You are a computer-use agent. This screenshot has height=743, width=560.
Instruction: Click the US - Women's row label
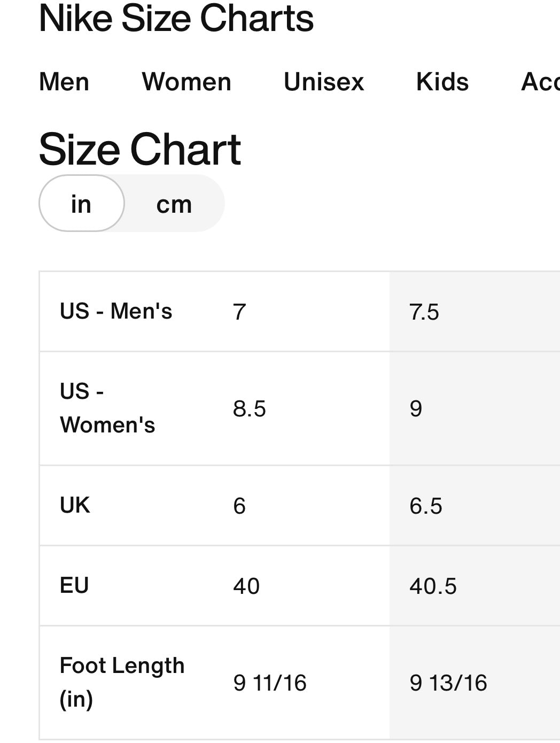[x=107, y=408]
